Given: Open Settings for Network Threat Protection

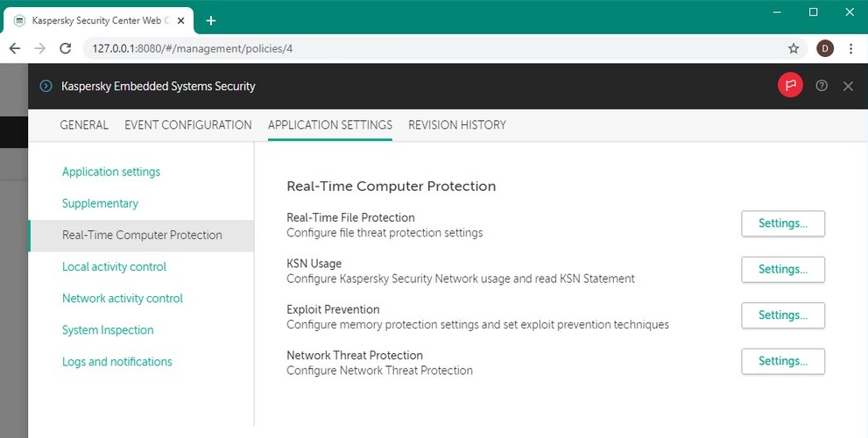Looking at the screenshot, I should tap(783, 362).
